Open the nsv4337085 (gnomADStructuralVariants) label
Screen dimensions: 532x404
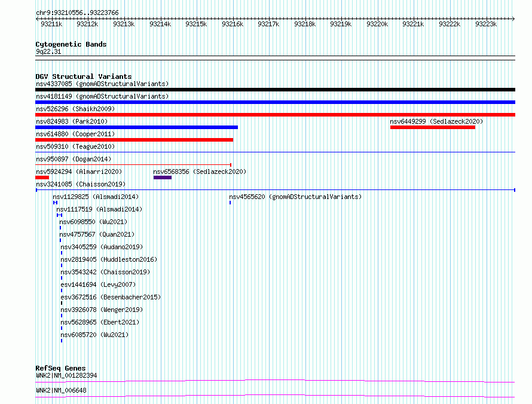coord(102,84)
